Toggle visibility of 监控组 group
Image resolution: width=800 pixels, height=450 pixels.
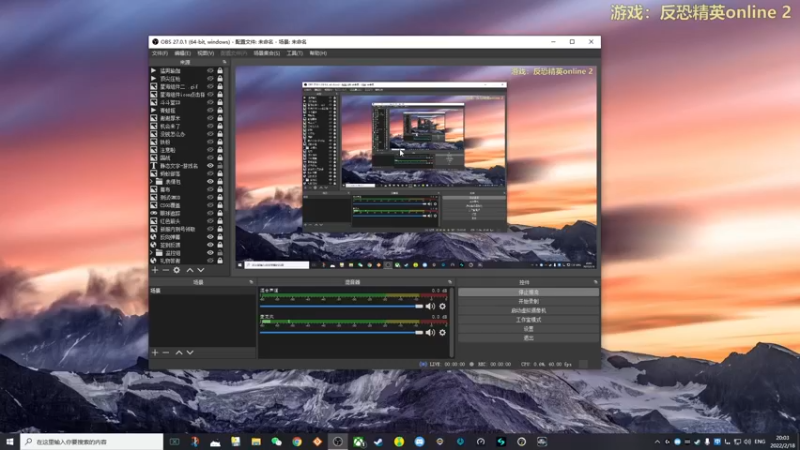[210, 253]
